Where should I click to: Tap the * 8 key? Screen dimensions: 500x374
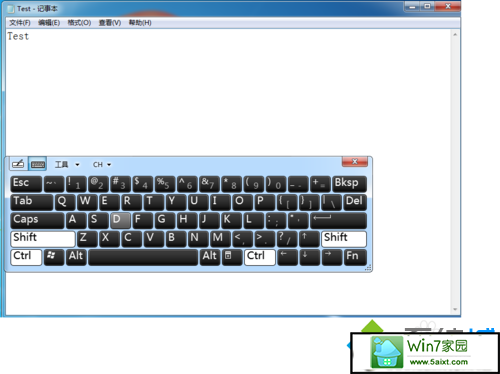(x=232, y=184)
